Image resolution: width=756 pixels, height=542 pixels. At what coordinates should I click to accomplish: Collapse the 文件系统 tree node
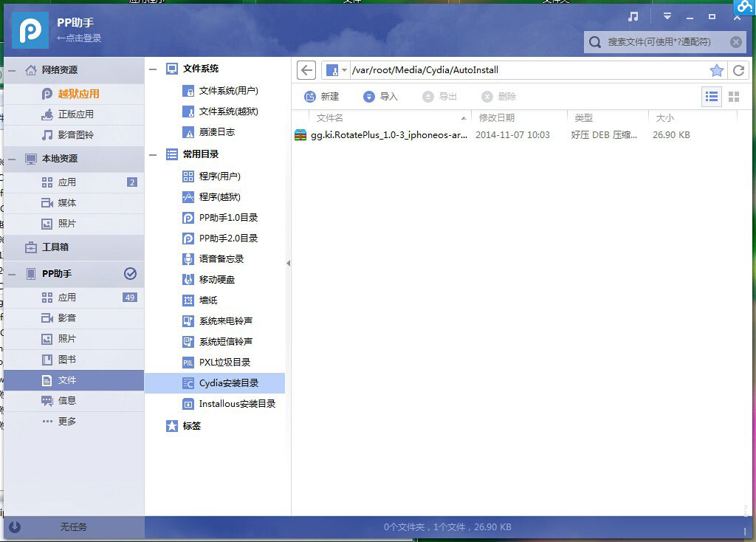click(x=154, y=69)
